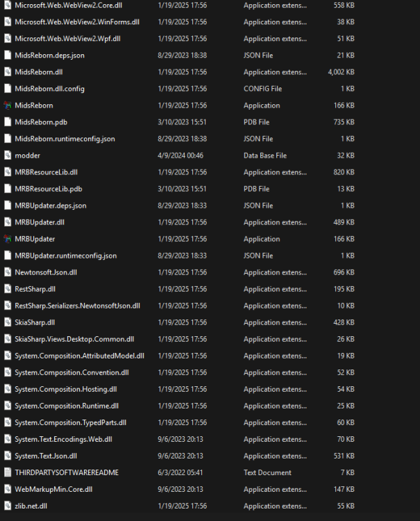The image size is (420, 521).
Task: Select the MRBResourceLib.dll file
Action: point(46,172)
